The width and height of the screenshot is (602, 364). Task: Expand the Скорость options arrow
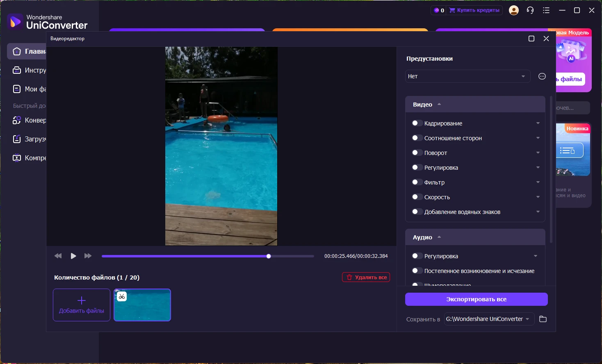[538, 197]
